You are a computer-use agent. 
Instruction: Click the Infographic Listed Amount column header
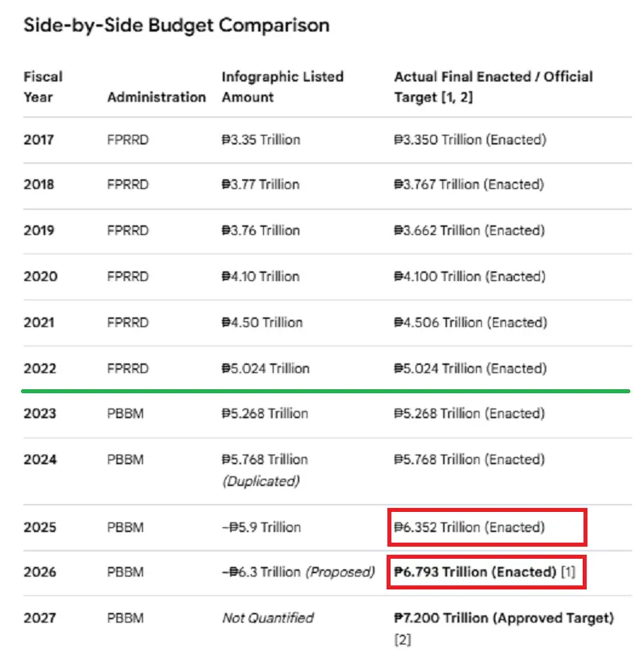282,87
